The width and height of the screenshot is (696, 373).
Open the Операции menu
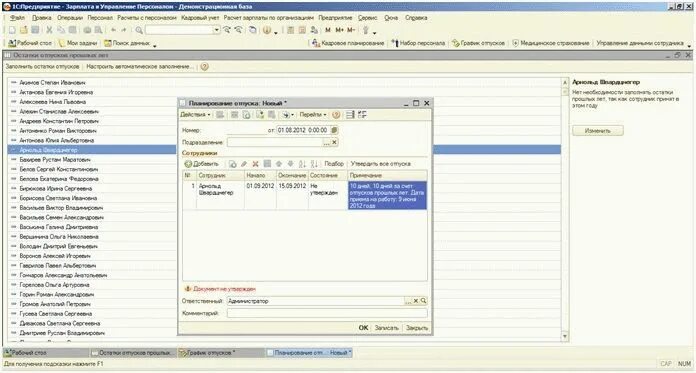click(x=70, y=18)
